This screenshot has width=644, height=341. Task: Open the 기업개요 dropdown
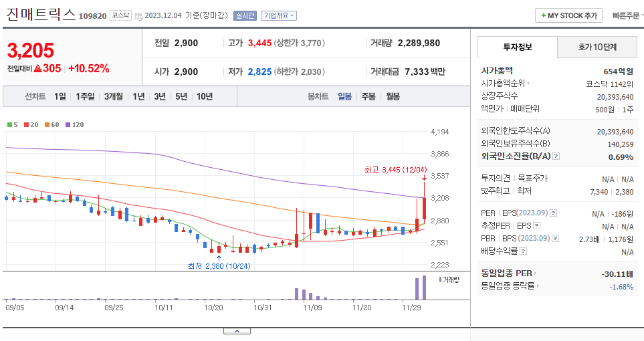pos(279,15)
